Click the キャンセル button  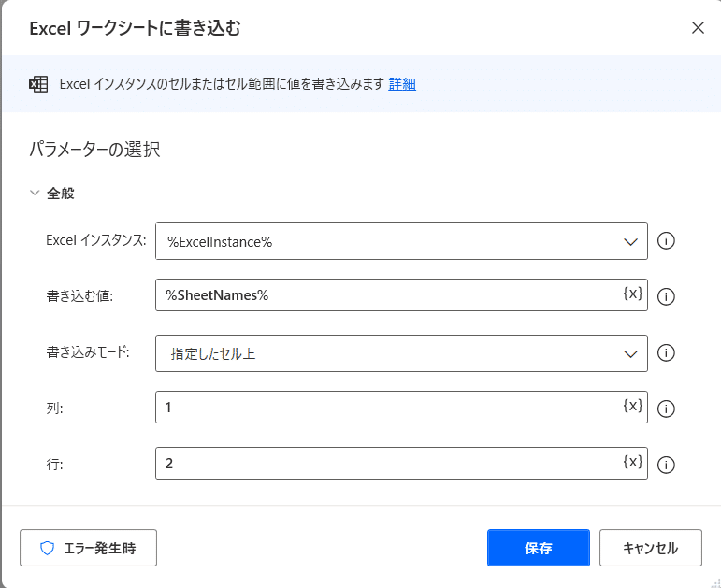point(650,548)
